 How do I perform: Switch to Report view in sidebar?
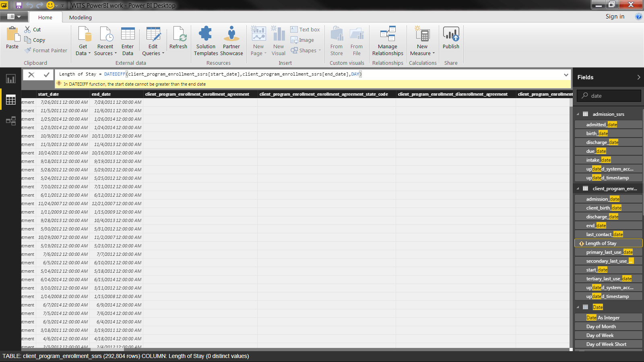point(11,79)
